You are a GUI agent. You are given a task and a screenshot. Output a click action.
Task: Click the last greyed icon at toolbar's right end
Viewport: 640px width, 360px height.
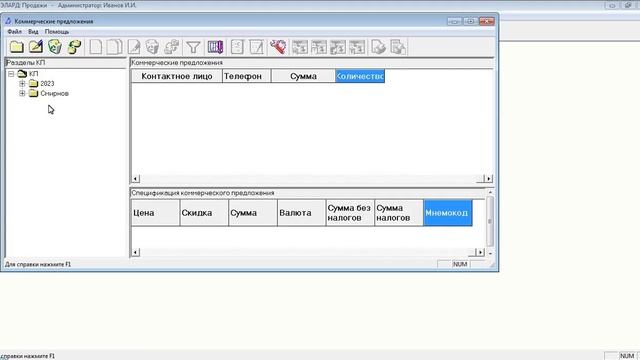point(398,47)
